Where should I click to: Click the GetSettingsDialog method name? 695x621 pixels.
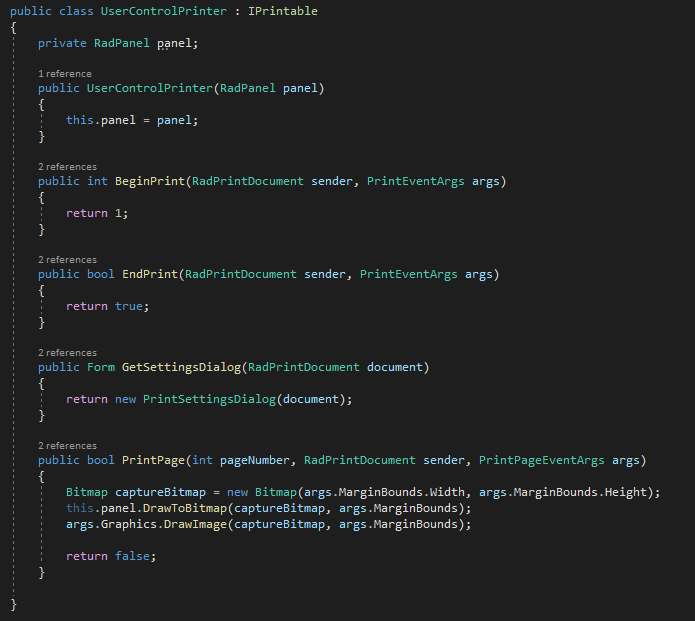coord(181,367)
